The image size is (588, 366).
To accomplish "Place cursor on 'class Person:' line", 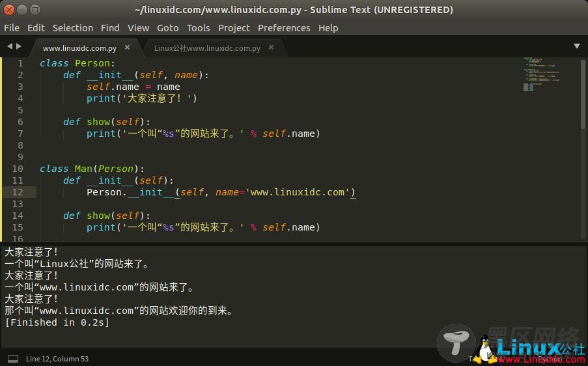I will [x=77, y=63].
